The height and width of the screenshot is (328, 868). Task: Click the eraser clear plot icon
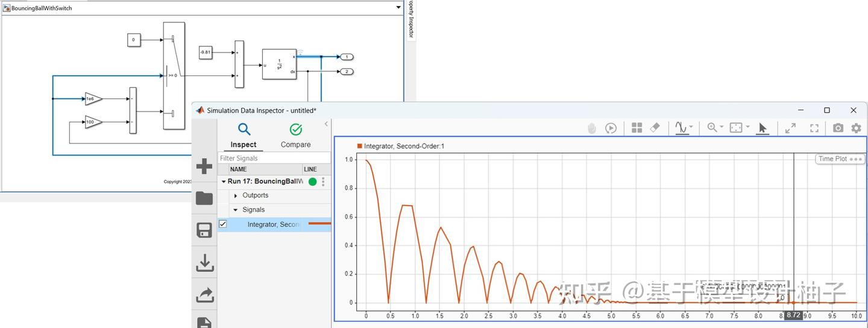pos(655,128)
